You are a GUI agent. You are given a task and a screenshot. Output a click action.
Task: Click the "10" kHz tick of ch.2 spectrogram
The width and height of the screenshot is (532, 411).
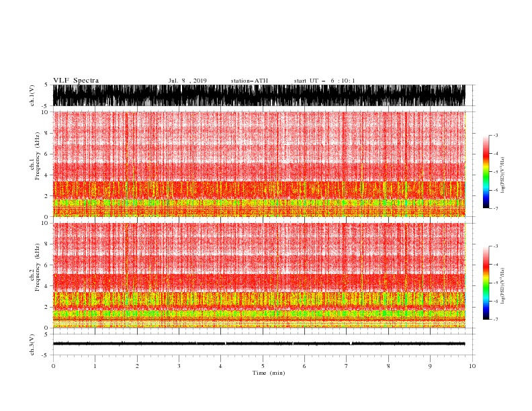pyautogui.click(x=45, y=223)
